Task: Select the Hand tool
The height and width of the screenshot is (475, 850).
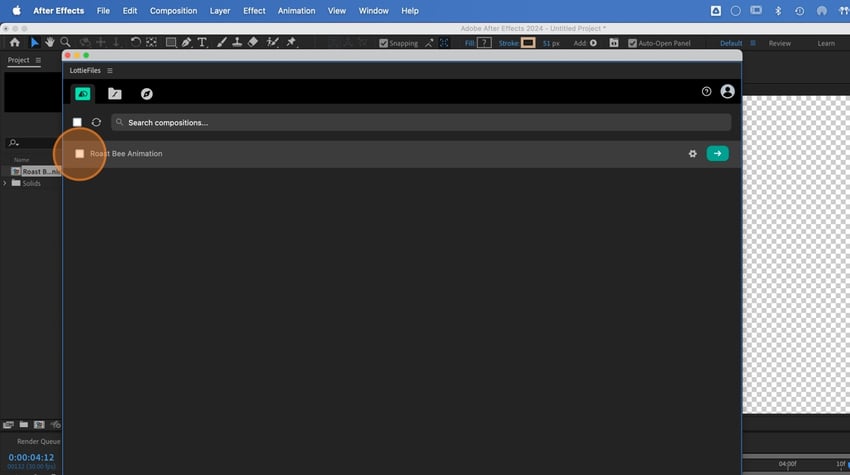Action: point(49,42)
